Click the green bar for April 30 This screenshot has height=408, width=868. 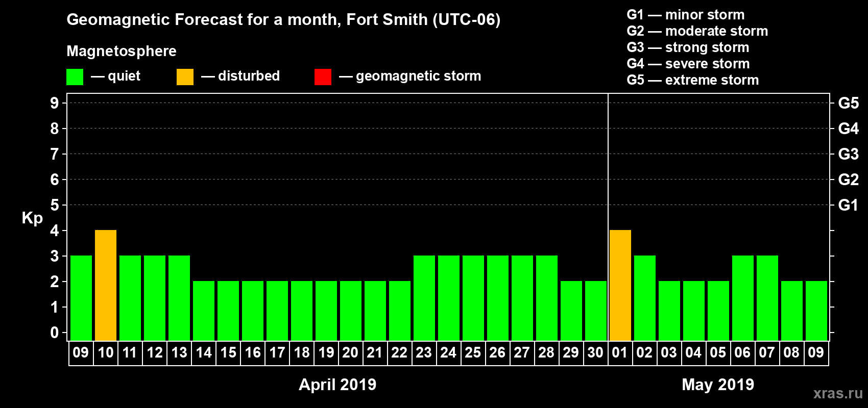pyautogui.click(x=596, y=311)
